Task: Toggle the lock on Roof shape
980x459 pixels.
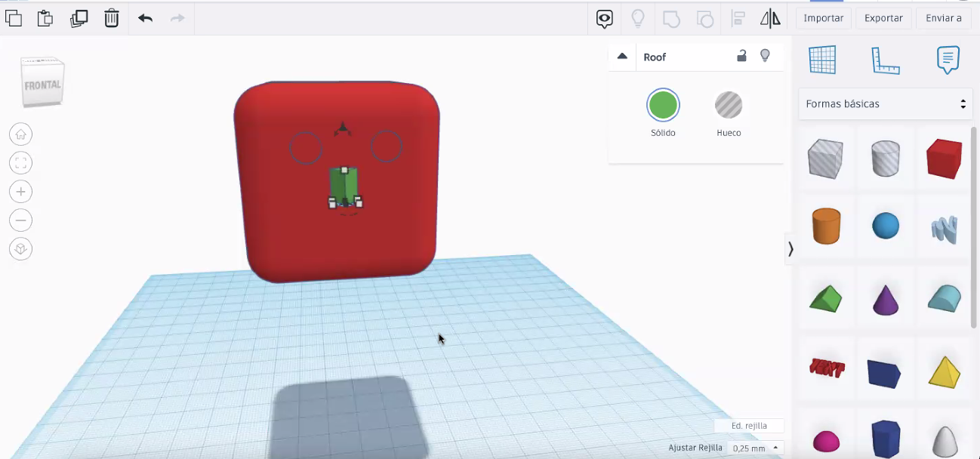Action: [742, 56]
